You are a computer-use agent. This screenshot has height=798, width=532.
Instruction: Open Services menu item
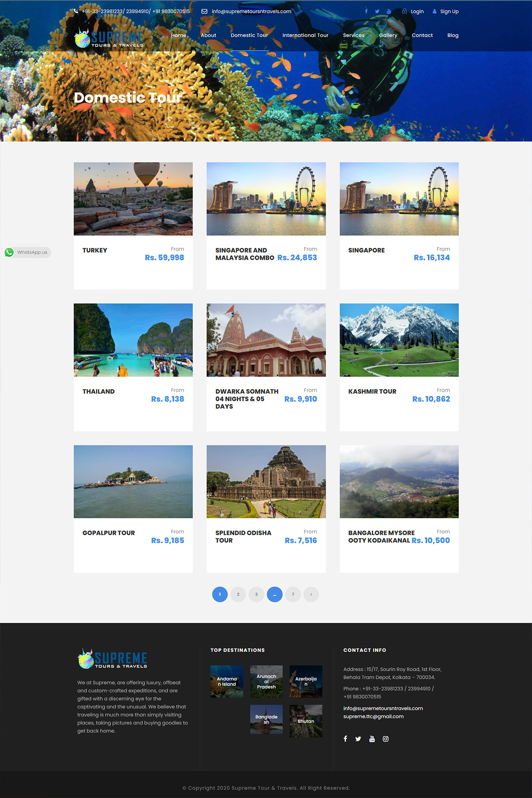click(x=354, y=35)
